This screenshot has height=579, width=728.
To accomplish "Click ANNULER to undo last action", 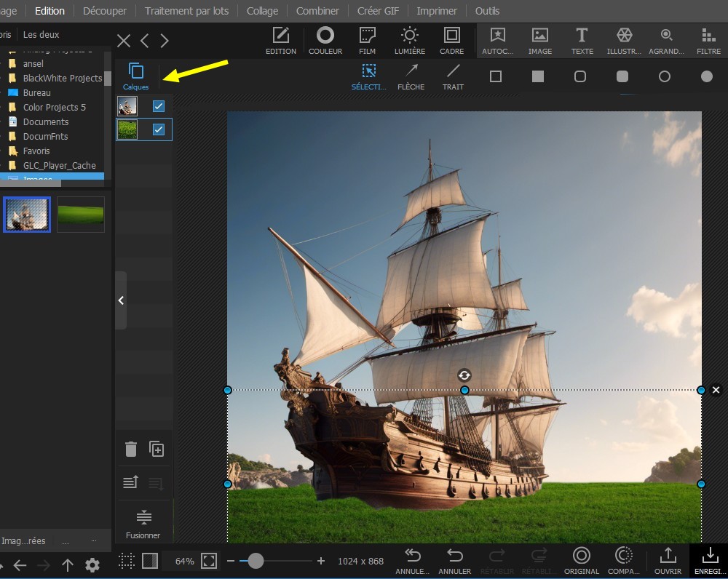I will click(454, 560).
